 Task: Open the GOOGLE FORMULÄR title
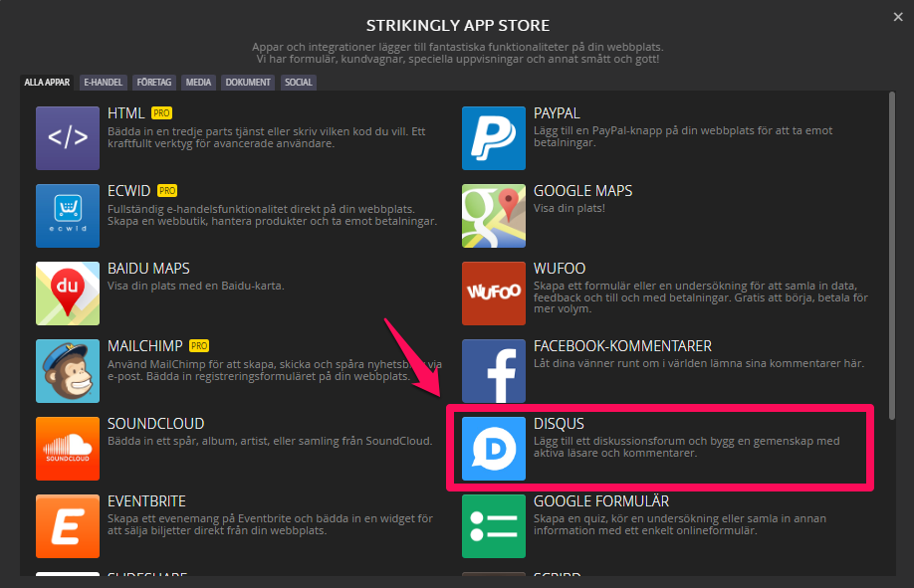(x=601, y=500)
